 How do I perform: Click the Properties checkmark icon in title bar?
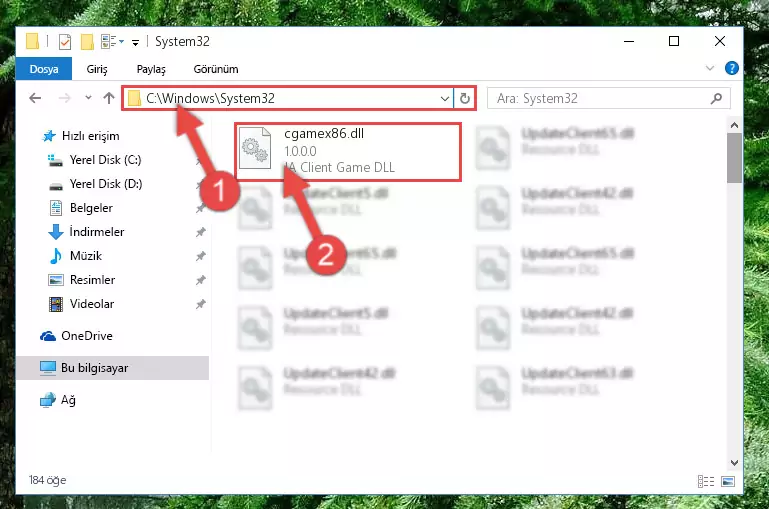pyautogui.click(x=65, y=42)
